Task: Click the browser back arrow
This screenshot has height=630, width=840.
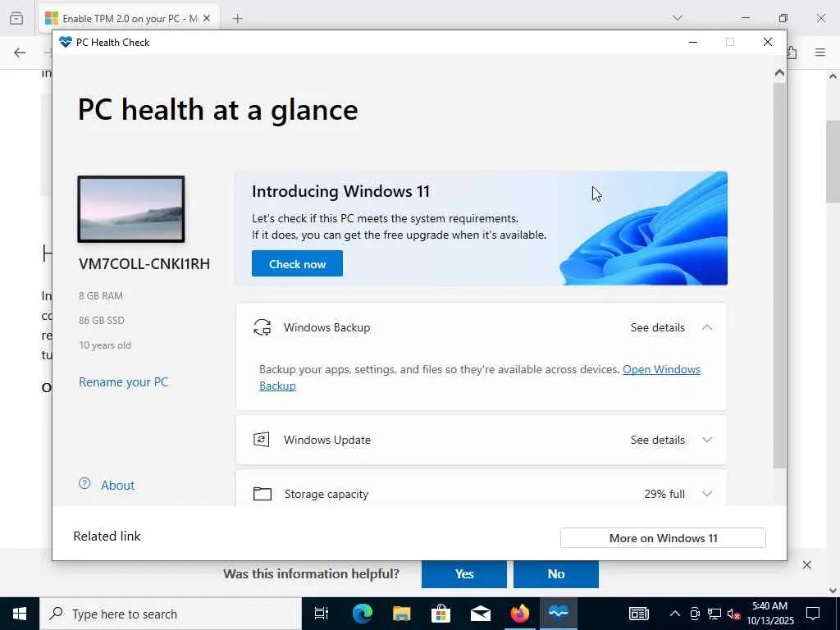Action: [20, 52]
